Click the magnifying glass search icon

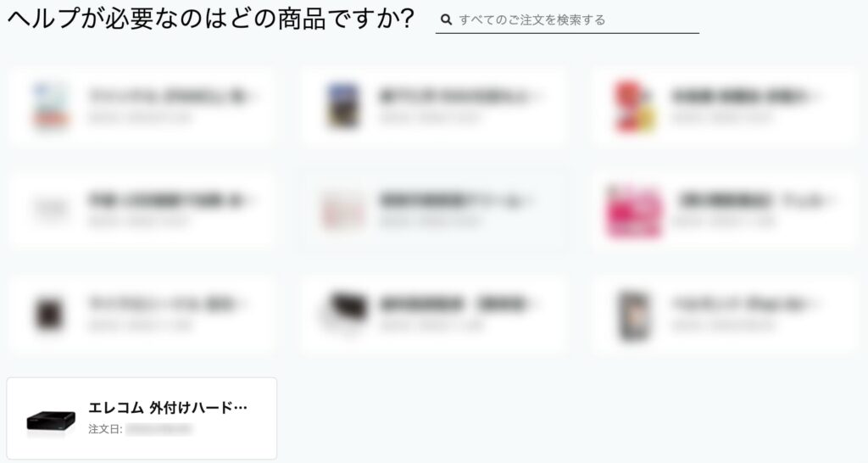click(446, 20)
